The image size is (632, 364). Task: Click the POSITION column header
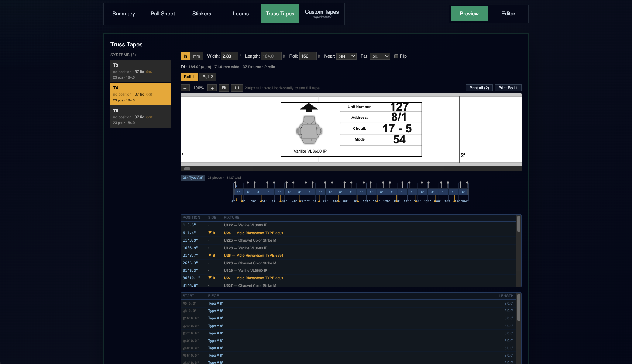click(191, 218)
